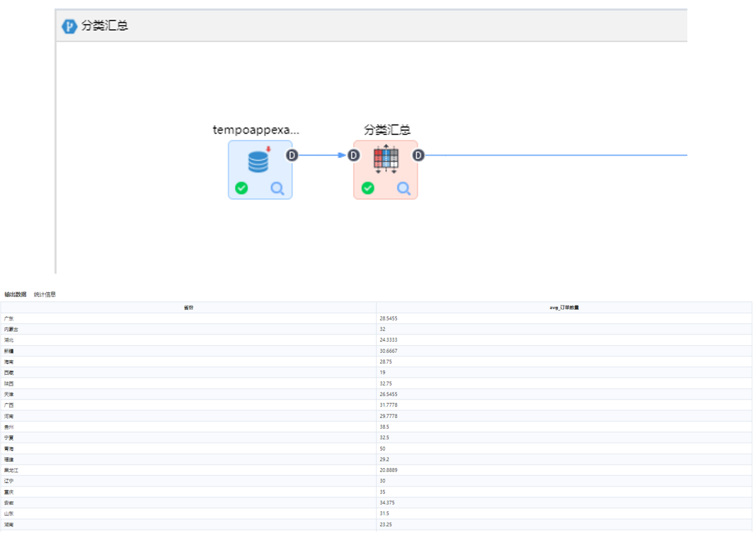The width and height of the screenshot is (756, 534).
Task: Click the output D port of 分类汇总 node
Action: pyautogui.click(x=418, y=155)
